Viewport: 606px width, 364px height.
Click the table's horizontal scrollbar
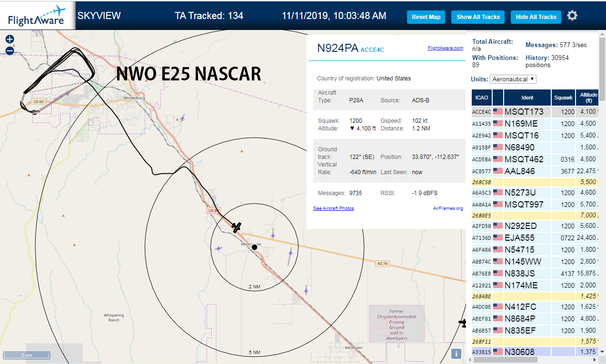coord(505,360)
